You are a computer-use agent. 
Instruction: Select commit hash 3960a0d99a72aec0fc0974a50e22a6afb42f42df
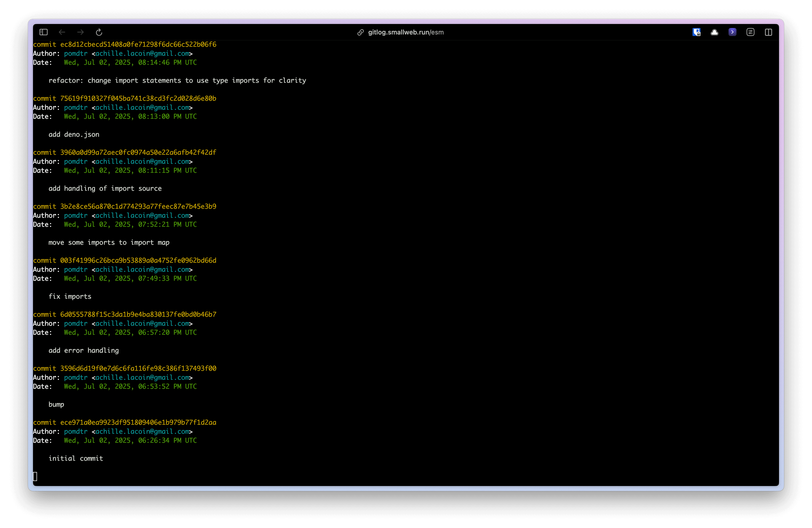tap(138, 152)
